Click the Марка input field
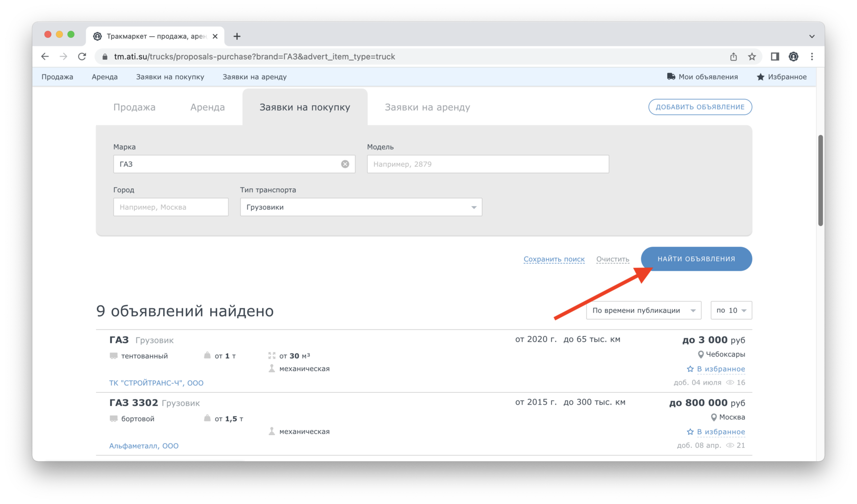 tap(234, 164)
